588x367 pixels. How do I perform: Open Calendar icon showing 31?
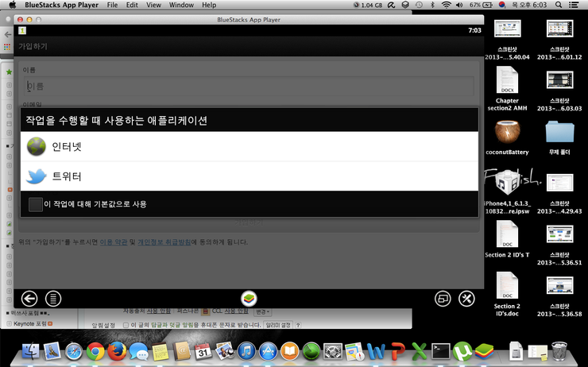[x=203, y=352]
